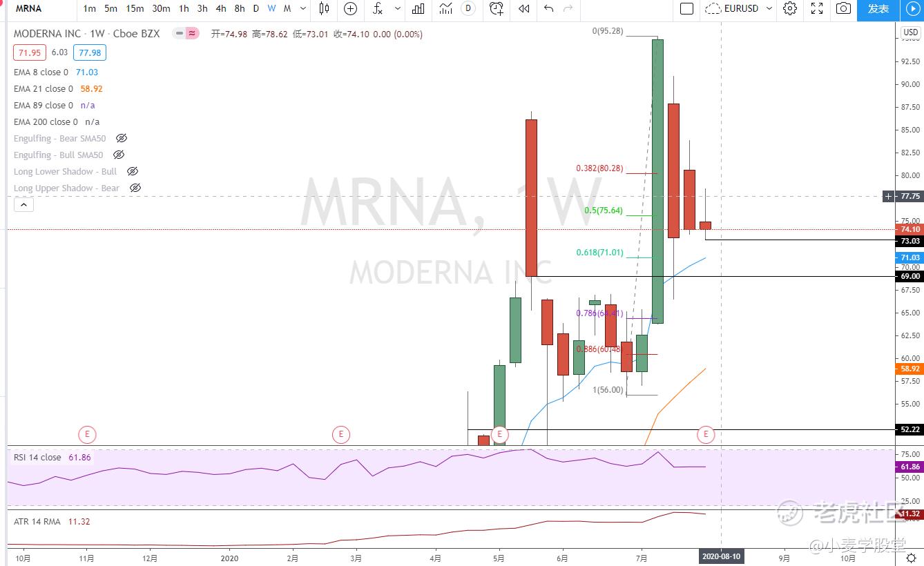Switch to the 3h timeframe

(202, 9)
